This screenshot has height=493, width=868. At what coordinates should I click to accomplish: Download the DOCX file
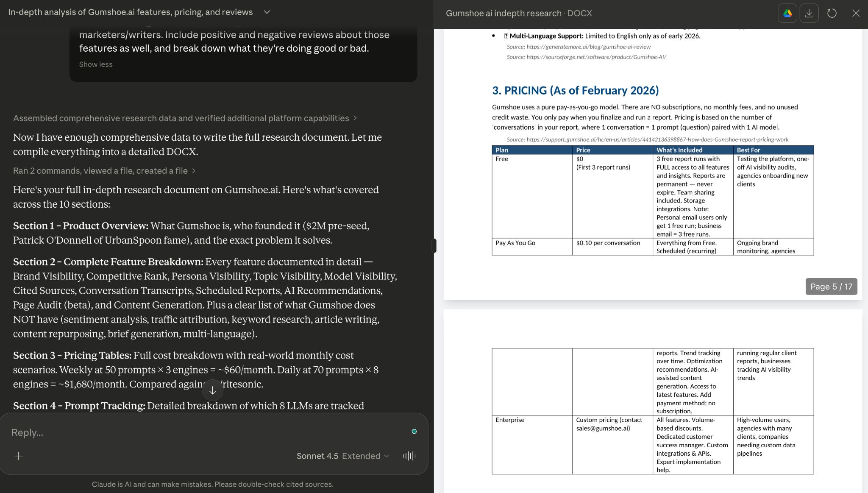(809, 13)
